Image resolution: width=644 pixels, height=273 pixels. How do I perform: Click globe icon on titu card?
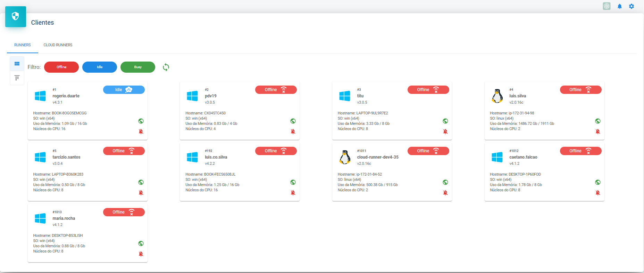tap(445, 121)
